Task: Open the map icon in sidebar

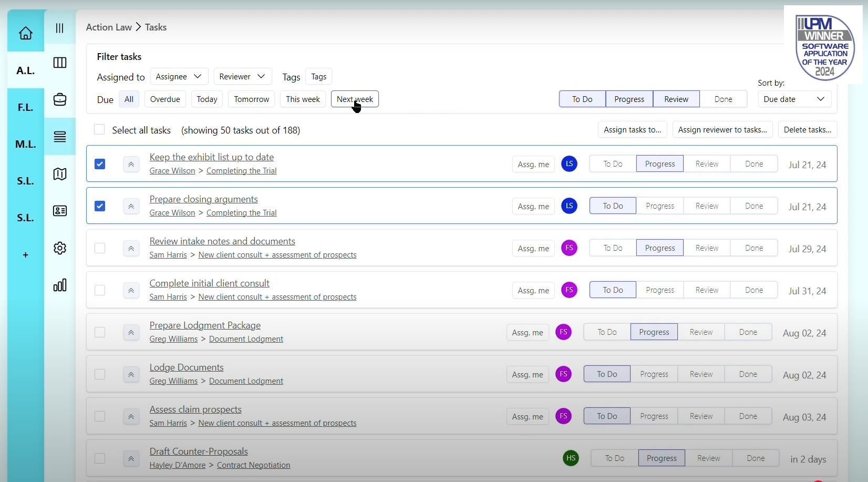Action: tap(60, 174)
